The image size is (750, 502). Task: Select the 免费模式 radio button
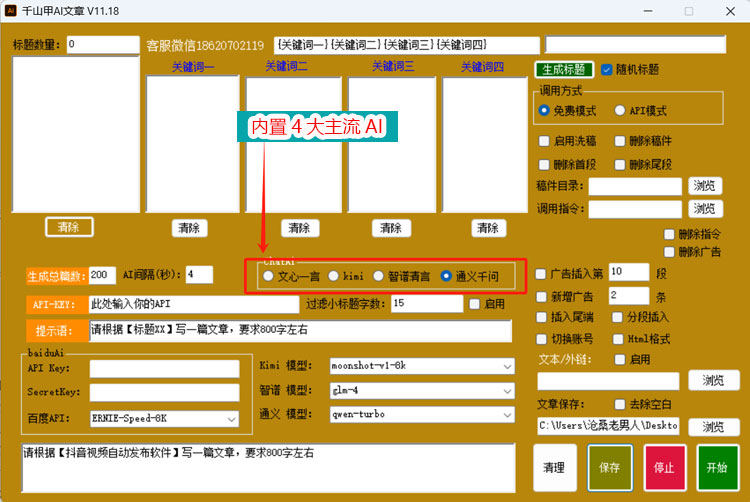[543, 110]
